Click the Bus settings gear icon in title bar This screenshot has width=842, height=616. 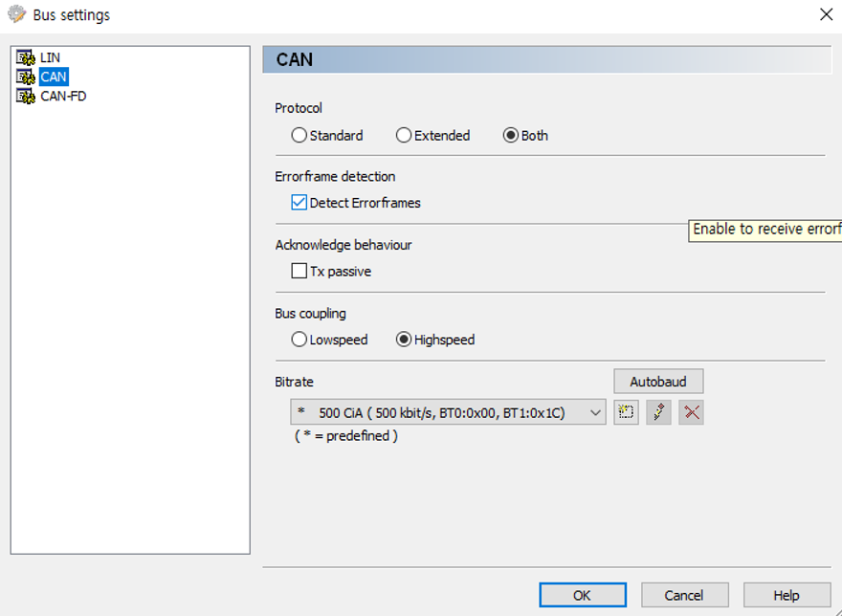tap(16, 14)
